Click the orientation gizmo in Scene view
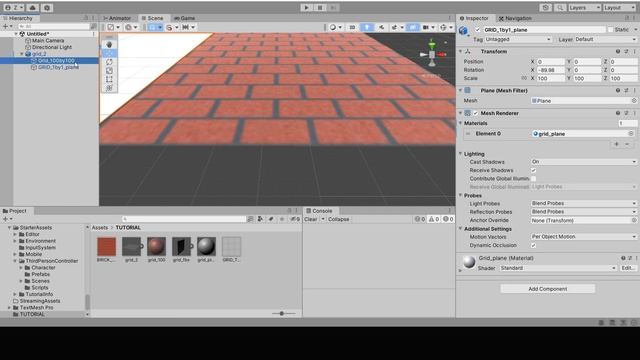640x360 pixels. [x=432, y=53]
